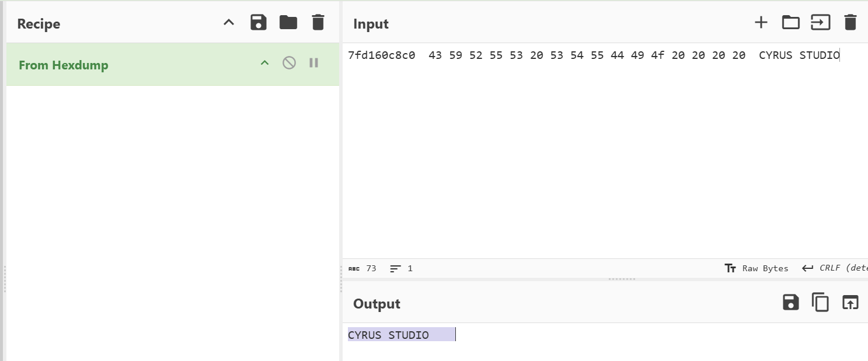Click the input character count indicator
Image resolution: width=868 pixels, height=361 pixels.
(362, 268)
